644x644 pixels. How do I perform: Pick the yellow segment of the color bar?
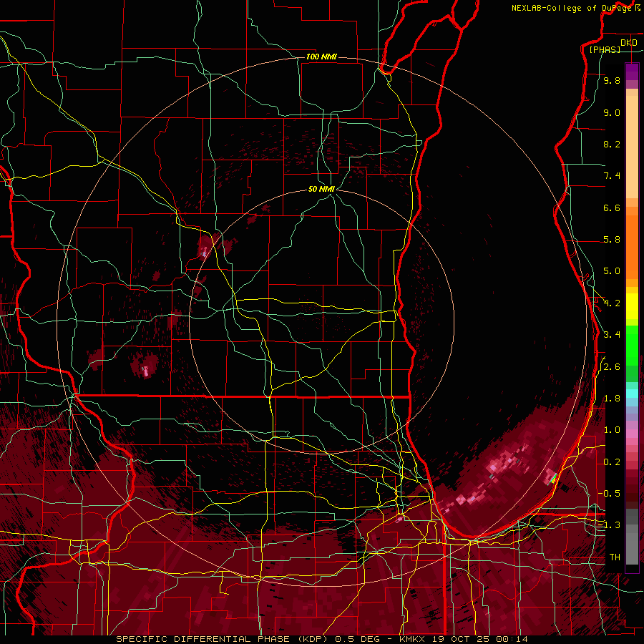632,306
